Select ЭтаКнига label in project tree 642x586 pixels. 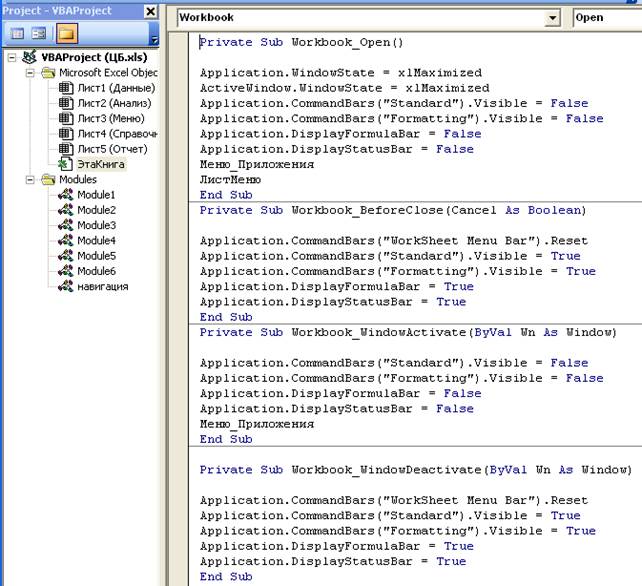click(x=101, y=164)
